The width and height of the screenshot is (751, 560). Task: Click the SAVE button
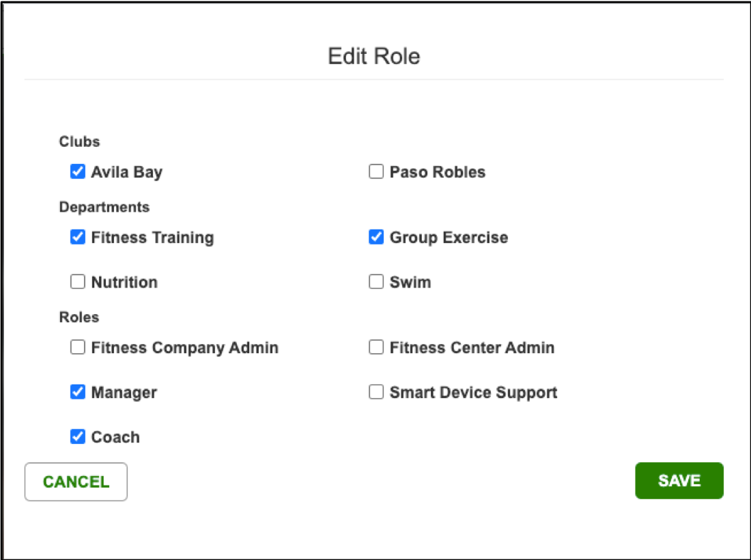[679, 480]
